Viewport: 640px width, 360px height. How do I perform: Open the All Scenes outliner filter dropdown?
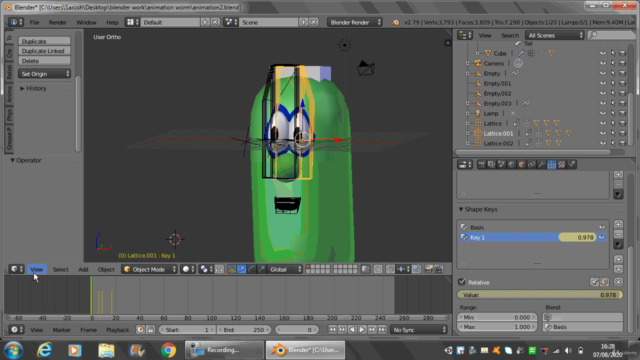555,36
